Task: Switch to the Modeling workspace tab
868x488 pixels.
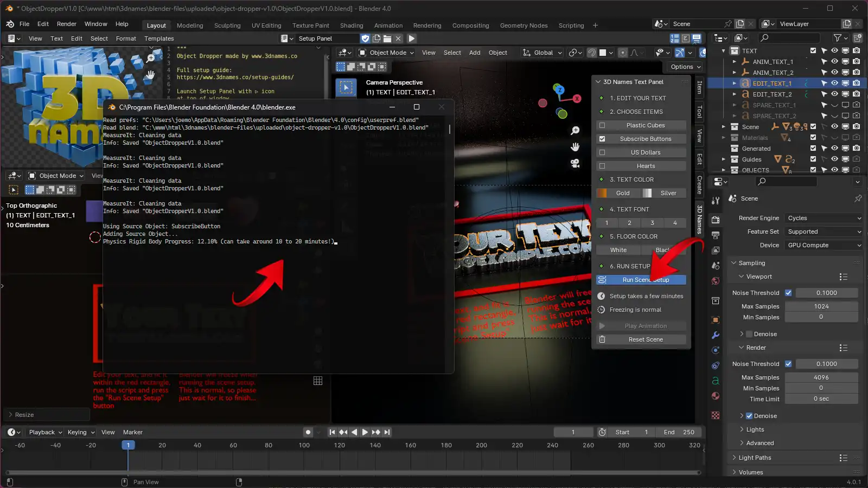Action: [190, 25]
